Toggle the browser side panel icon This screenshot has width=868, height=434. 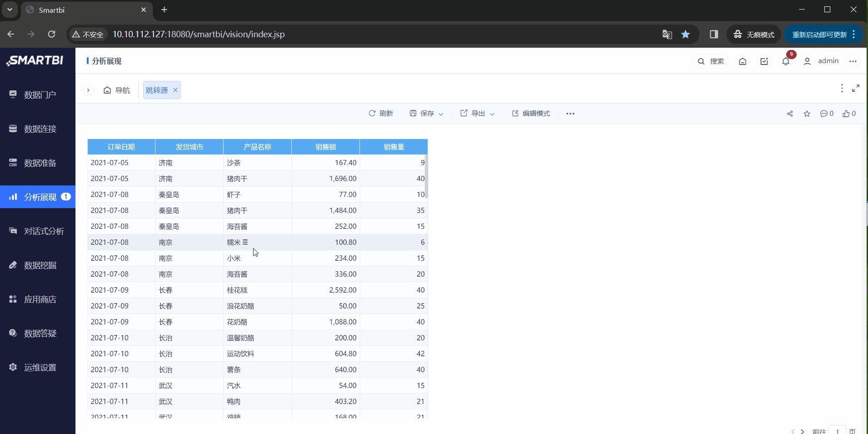point(714,34)
